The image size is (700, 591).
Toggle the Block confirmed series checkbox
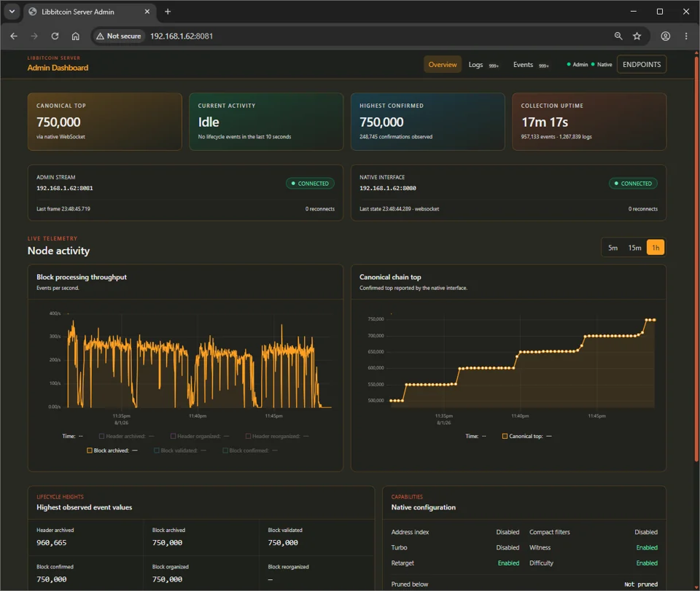[x=225, y=450]
